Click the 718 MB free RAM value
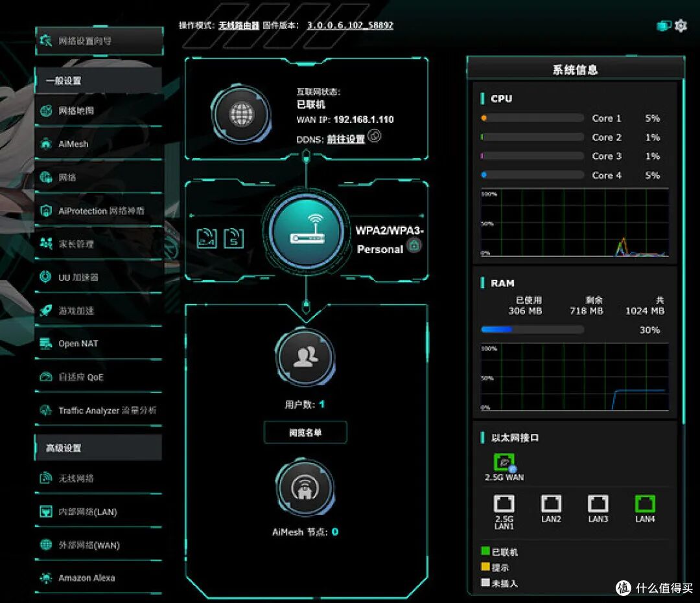 tap(586, 311)
